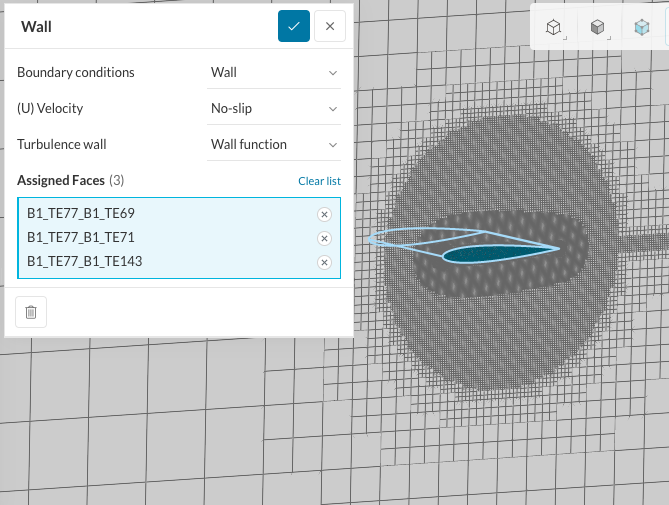Close the Wall panel with X button
The image size is (669, 505).
(330, 27)
